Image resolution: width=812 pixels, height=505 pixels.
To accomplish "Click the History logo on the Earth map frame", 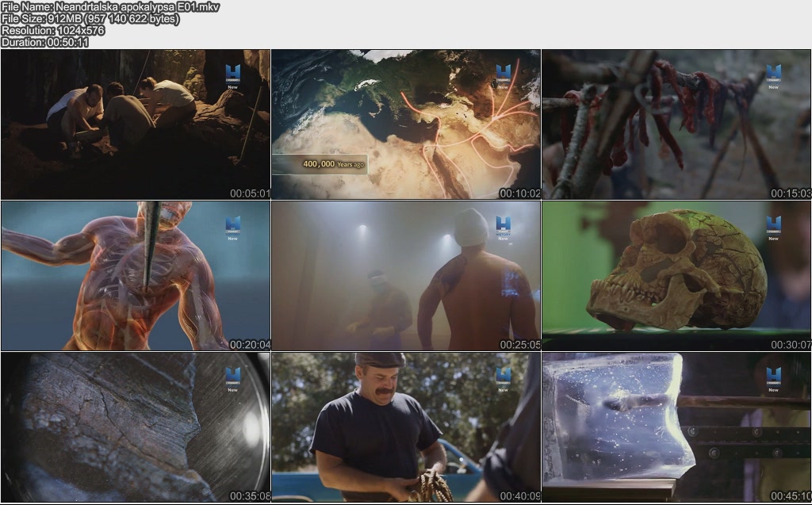I will tap(503, 75).
